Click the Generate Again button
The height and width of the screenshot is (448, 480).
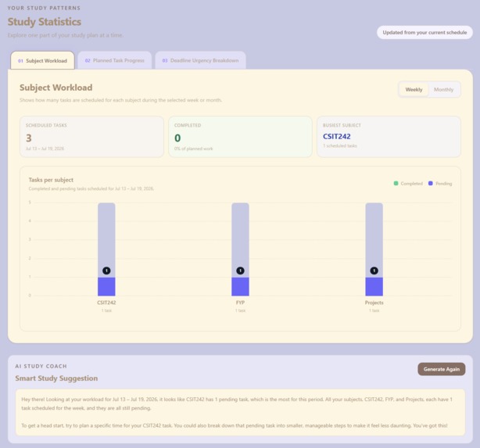(x=442, y=369)
